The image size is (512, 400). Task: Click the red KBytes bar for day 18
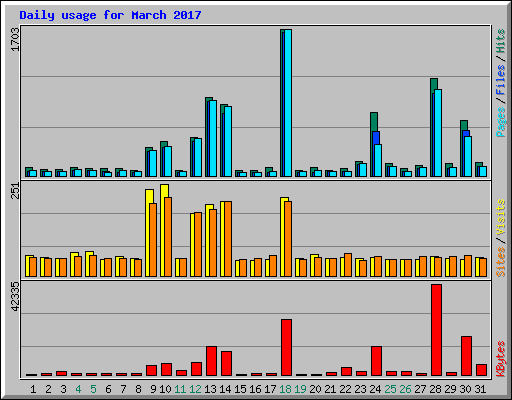[x=286, y=347]
